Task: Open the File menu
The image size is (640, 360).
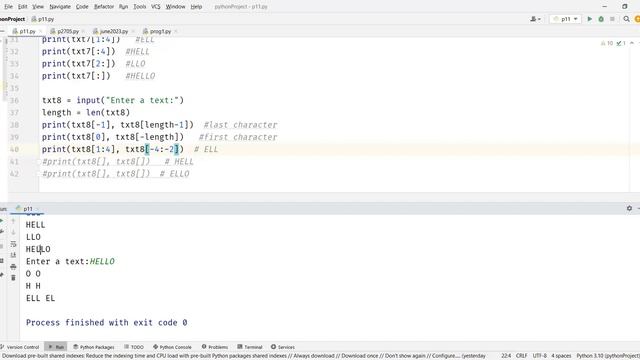Action: [x=8, y=7]
